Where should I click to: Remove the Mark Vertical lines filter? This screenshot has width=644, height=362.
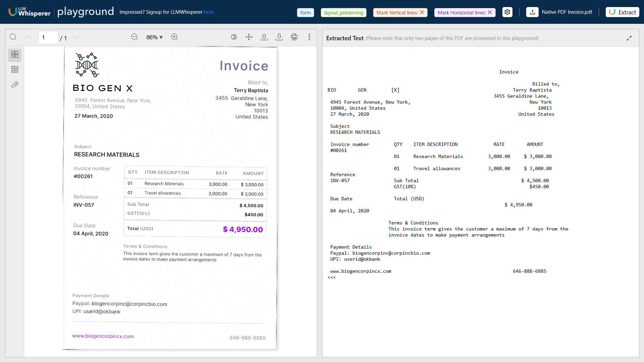tap(422, 12)
